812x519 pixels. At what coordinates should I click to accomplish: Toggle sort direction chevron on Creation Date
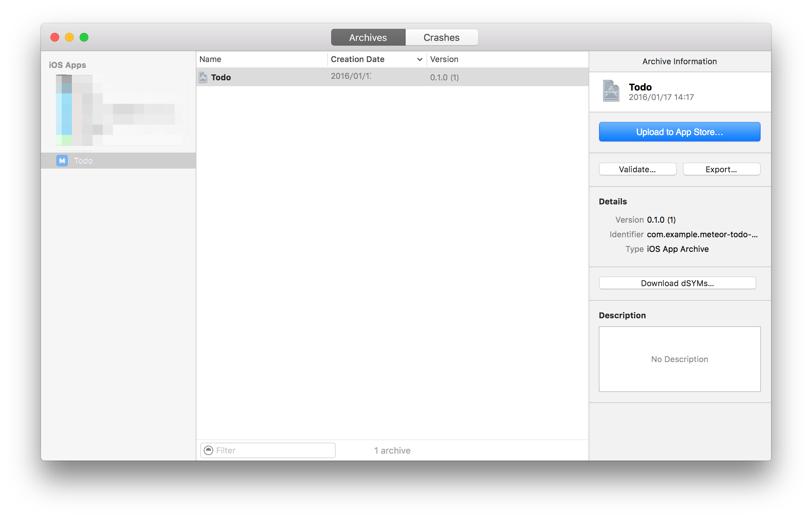[x=420, y=59]
